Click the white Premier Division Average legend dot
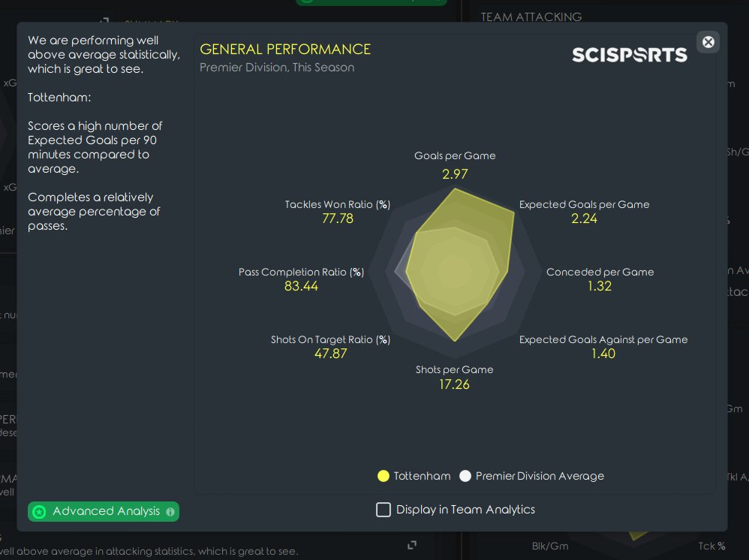Image resolution: width=749 pixels, height=560 pixels. (465, 476)
